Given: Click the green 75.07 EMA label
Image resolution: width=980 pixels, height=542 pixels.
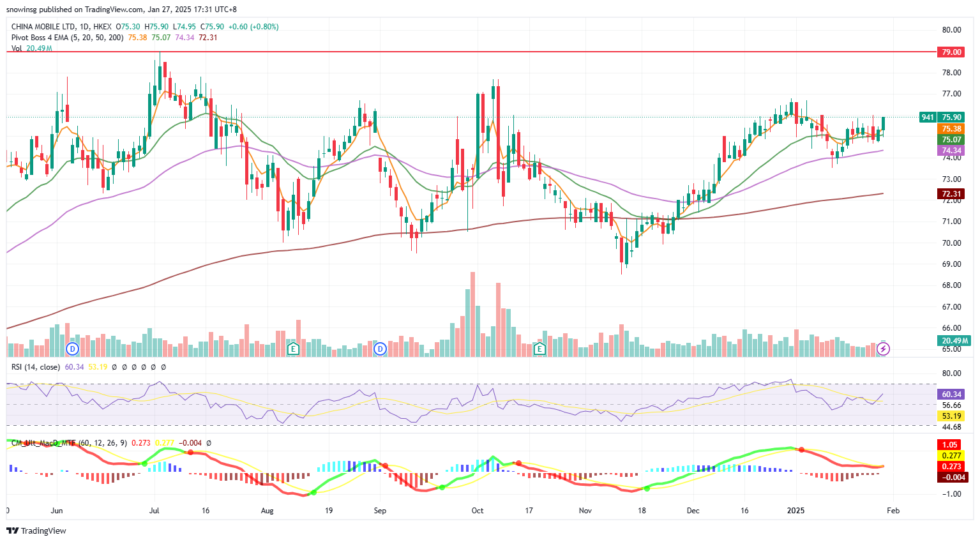Looking at the screenshot, I should 951,140.
